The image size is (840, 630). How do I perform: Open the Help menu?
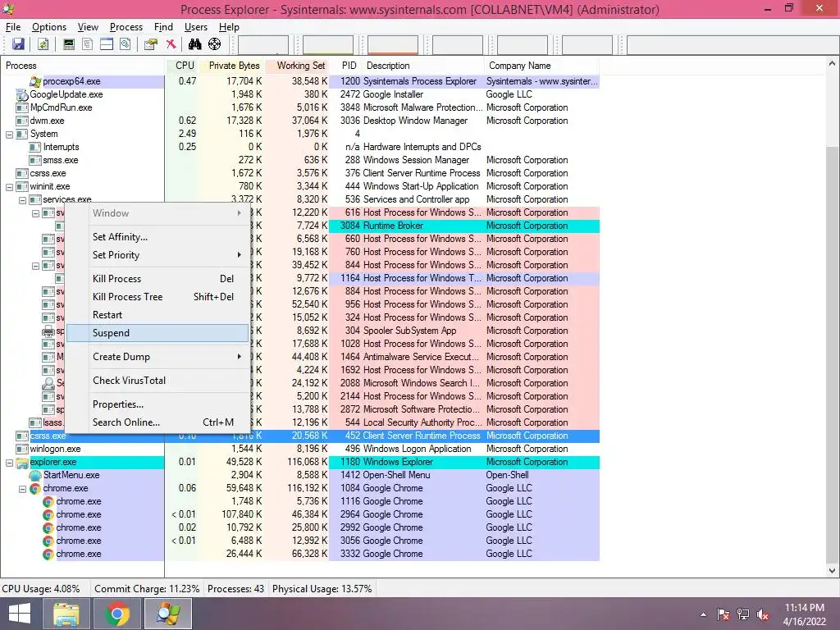tap(229, 27)
